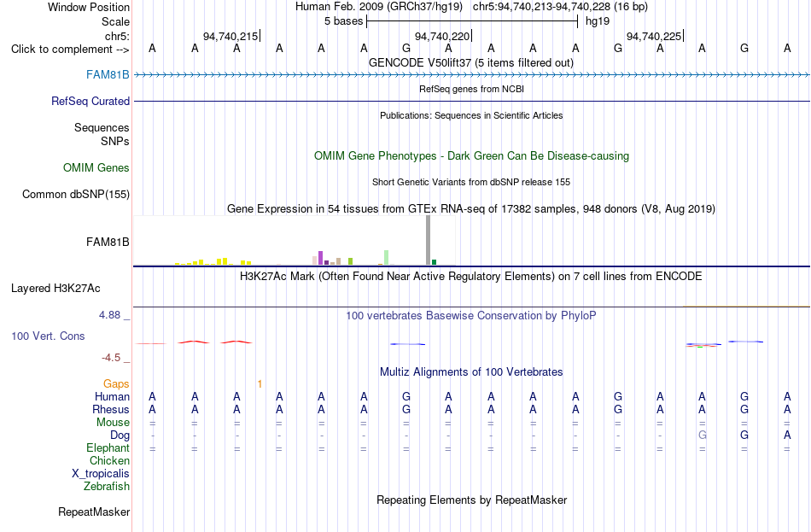Click the Scale label on the left
Screen dimensions: 811x532
point(115,21)
